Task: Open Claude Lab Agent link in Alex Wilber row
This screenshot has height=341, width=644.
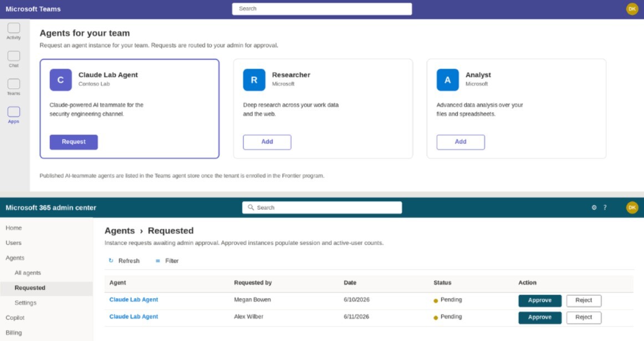Action: (134, 317)
